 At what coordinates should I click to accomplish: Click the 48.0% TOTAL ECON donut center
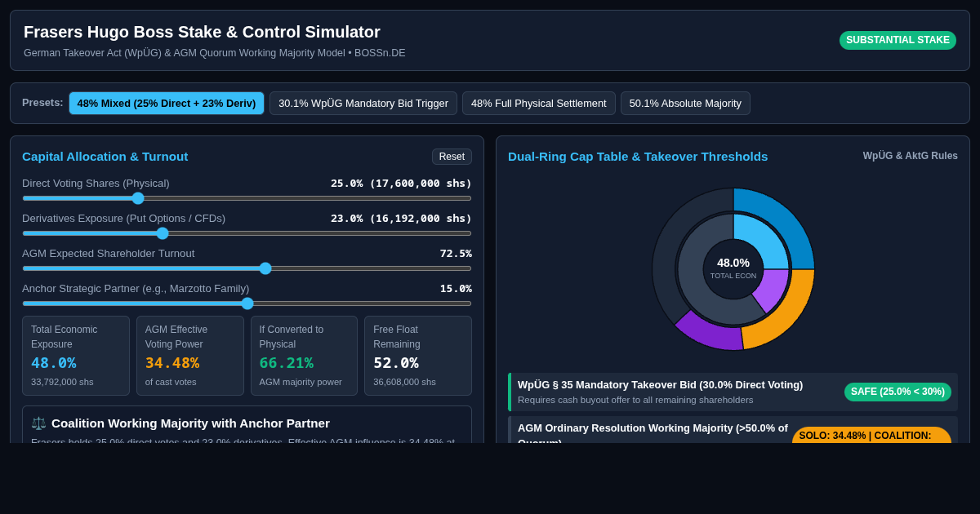[733, 269]
